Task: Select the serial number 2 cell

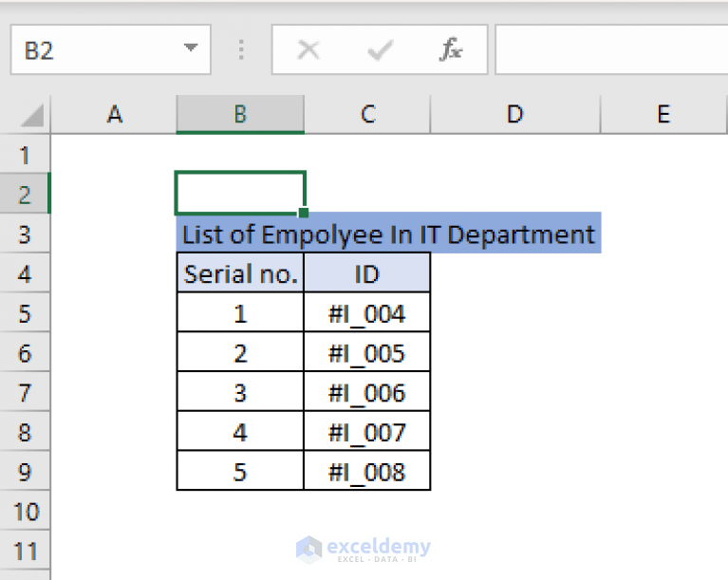Action: click(x=240, y=352)
